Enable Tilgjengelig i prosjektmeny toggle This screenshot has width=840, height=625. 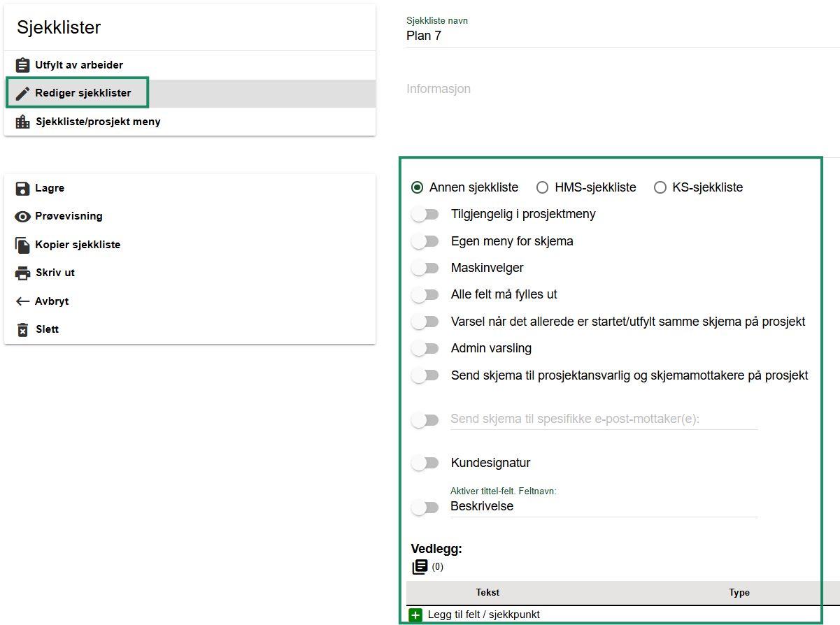point(425,215)
